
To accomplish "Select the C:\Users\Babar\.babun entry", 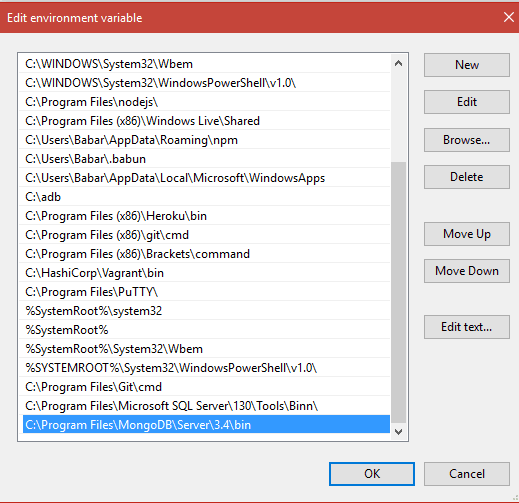I will [x=205, y=159].
